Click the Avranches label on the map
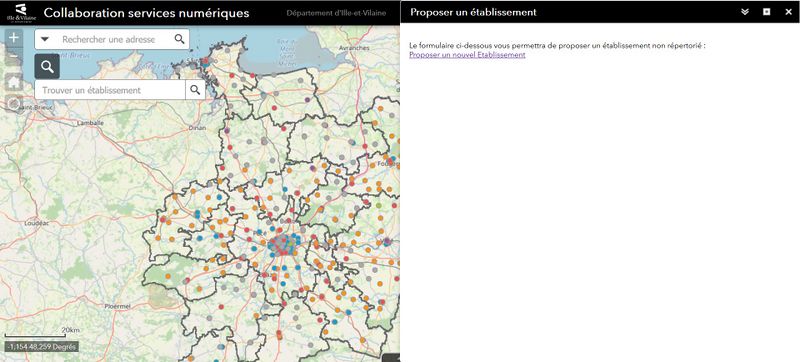The width and height of the screenshot is (800, 362). pyautogui.click(x=354, y=48)
